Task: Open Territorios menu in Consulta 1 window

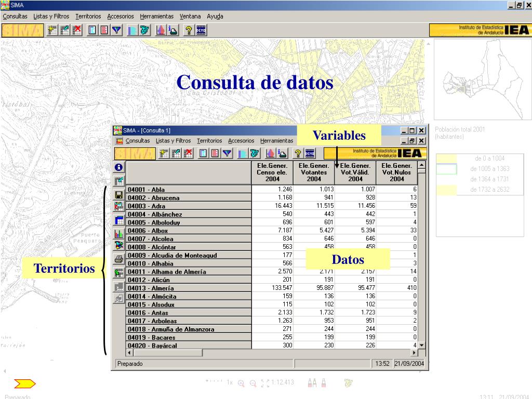Action: [x=209, y=141]
